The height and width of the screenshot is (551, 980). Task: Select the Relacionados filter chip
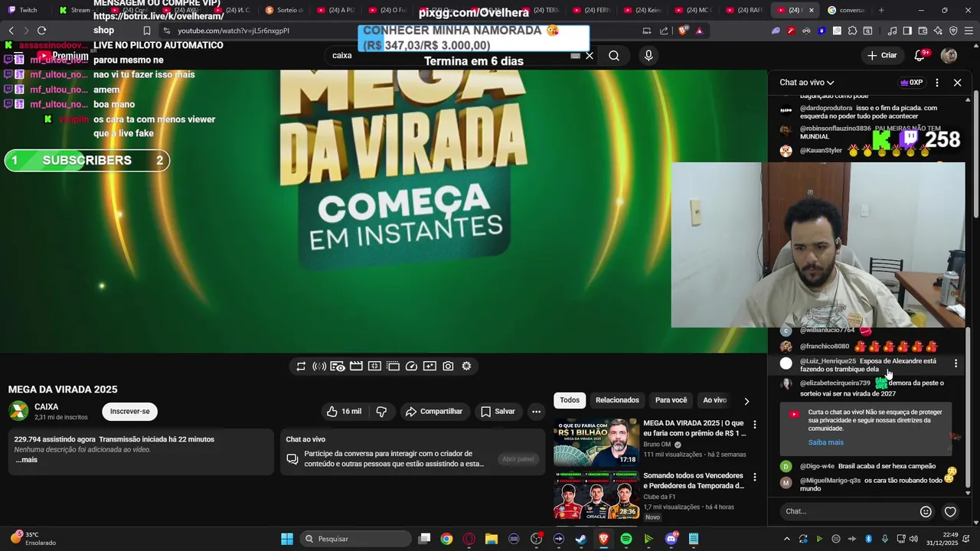(x=617, y=400)
